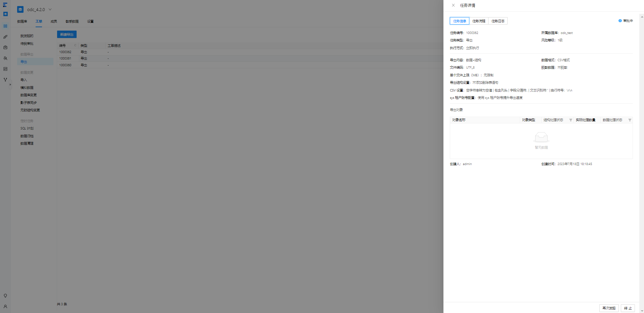This screenshot has width=644, height=313.
Task: Select the task row numbered 1000361
Action: click(250, 58)
